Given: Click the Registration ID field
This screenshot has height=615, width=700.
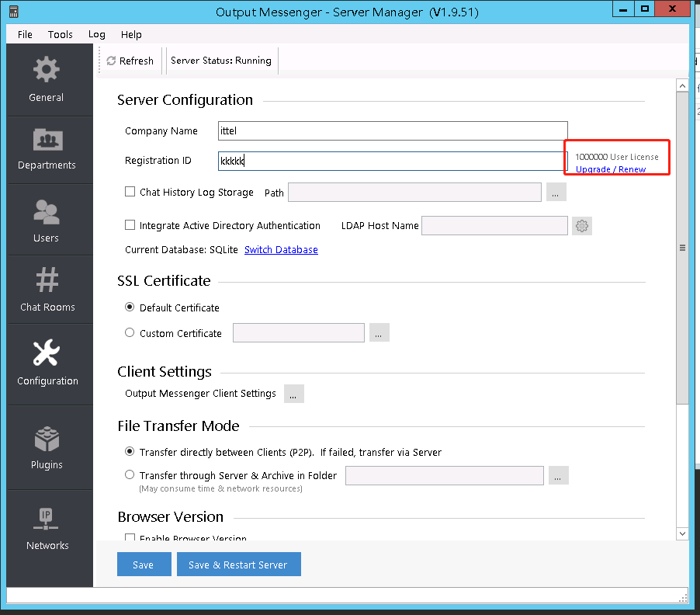Looking at the screenshot, I should (x=392, y=161).
